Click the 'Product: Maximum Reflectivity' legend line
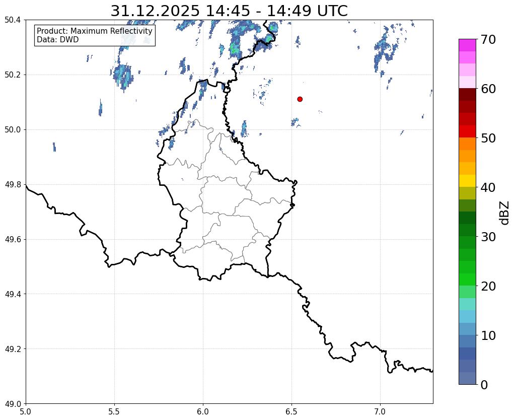The width and height of the screenshot is (515, 420). pyautogui.click(x=95, y=31)
